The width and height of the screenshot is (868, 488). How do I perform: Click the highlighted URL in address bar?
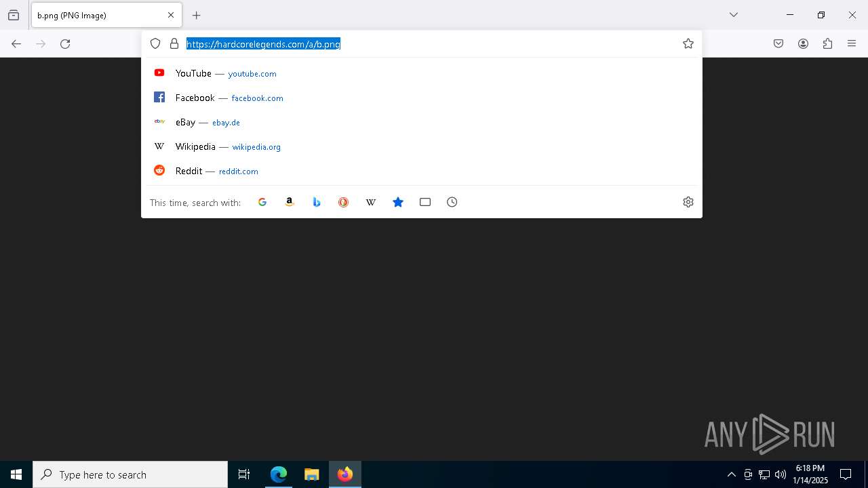pyautogui.click(x=263, y=44)
